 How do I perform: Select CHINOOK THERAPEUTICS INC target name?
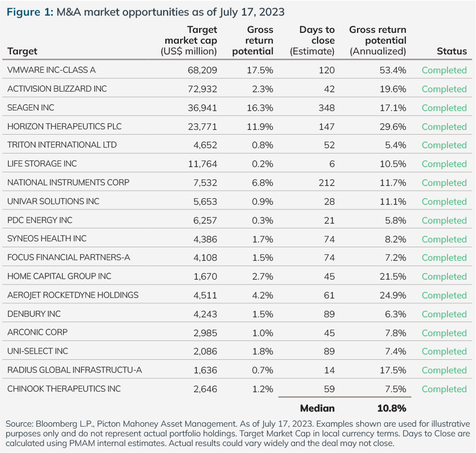click(x=64, y=389)
